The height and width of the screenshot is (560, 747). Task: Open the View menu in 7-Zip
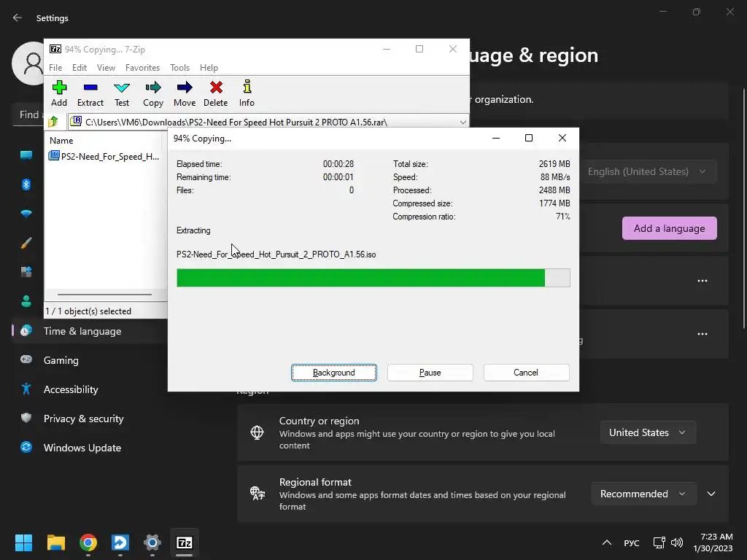(x=106, y=68)
